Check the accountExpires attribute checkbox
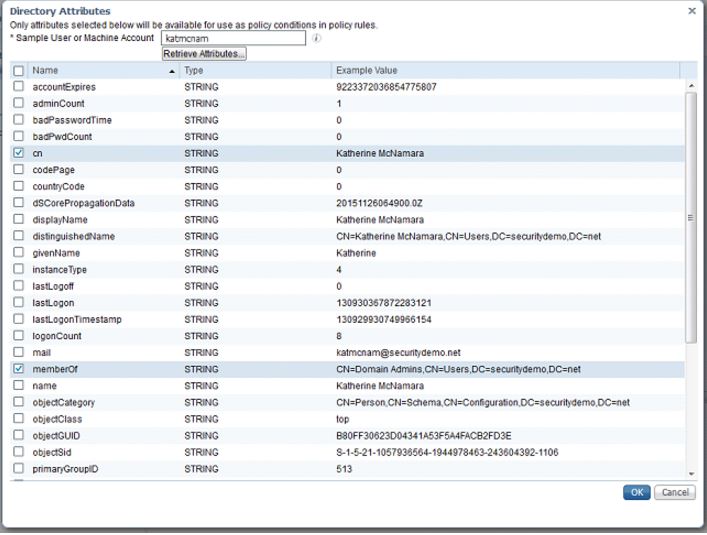707x535 pixels. pos(18,87)
